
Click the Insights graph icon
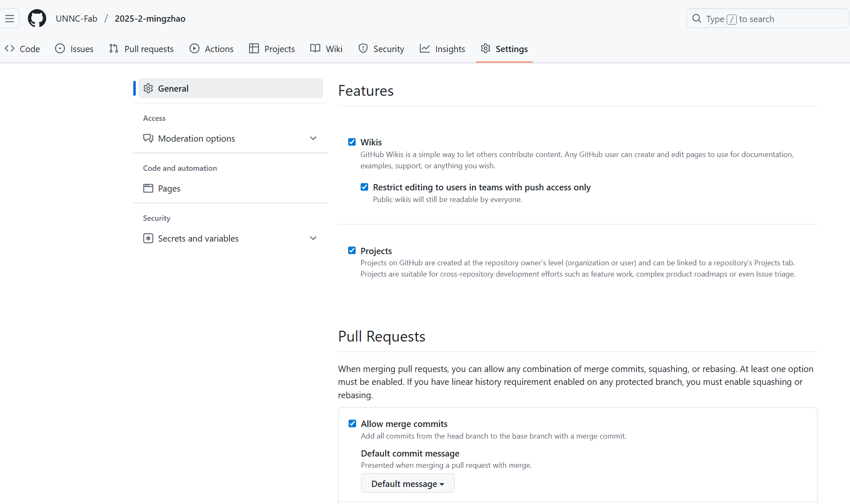tap(424, 49)
